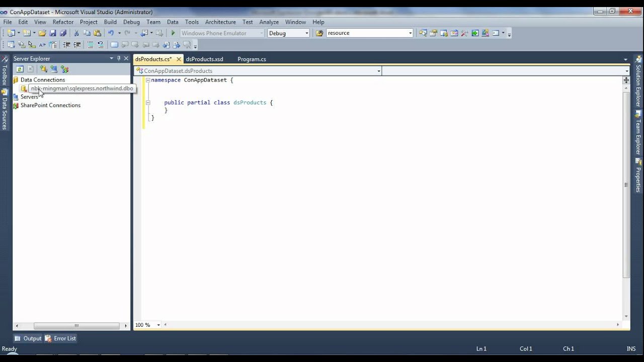The image size is (644, 362).
Task: Click the code editor vertical scrollbar
Action: [x=626, y=185]
